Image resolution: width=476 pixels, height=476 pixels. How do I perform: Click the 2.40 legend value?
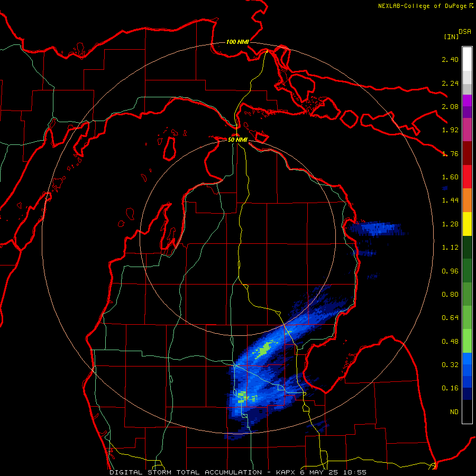450,59
